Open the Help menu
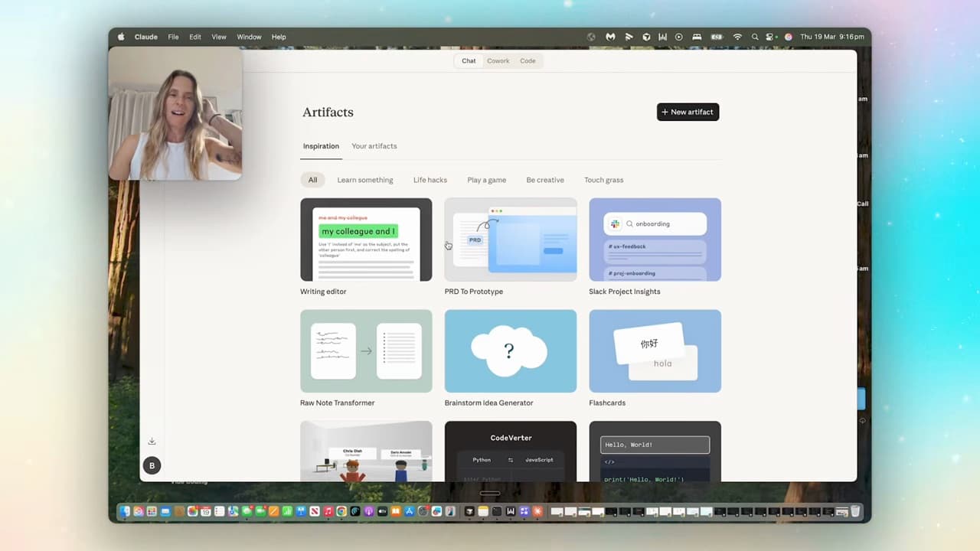The image size is (980, 551). pos(279,37)
